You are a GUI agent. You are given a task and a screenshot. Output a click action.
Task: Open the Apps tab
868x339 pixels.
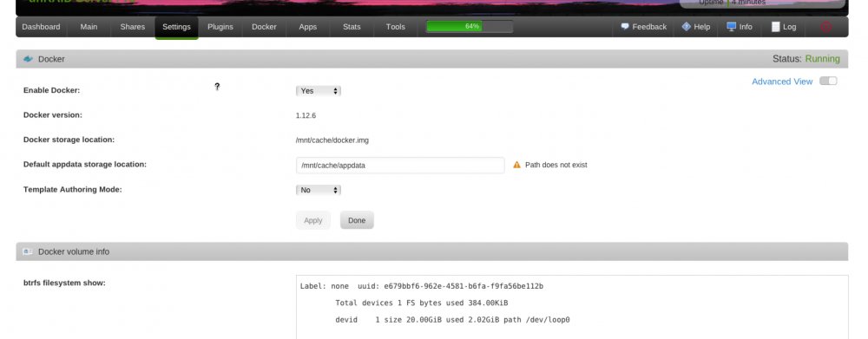click(308, 27)
